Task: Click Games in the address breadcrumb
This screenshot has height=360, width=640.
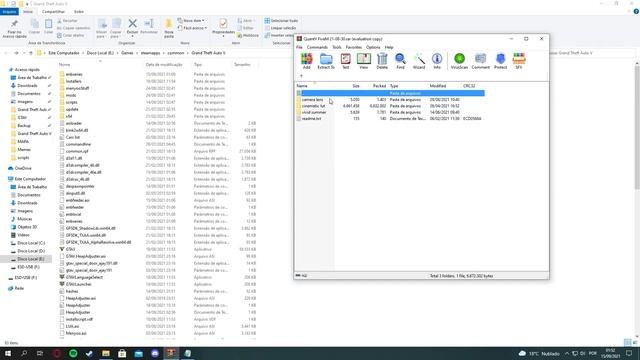Action: 127,53
